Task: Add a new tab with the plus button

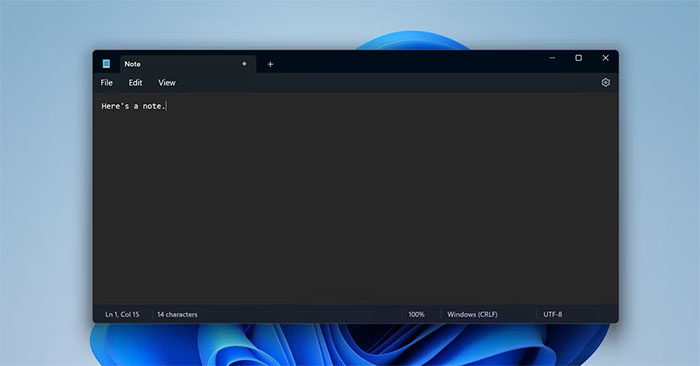Action: [x=270, y=64]
